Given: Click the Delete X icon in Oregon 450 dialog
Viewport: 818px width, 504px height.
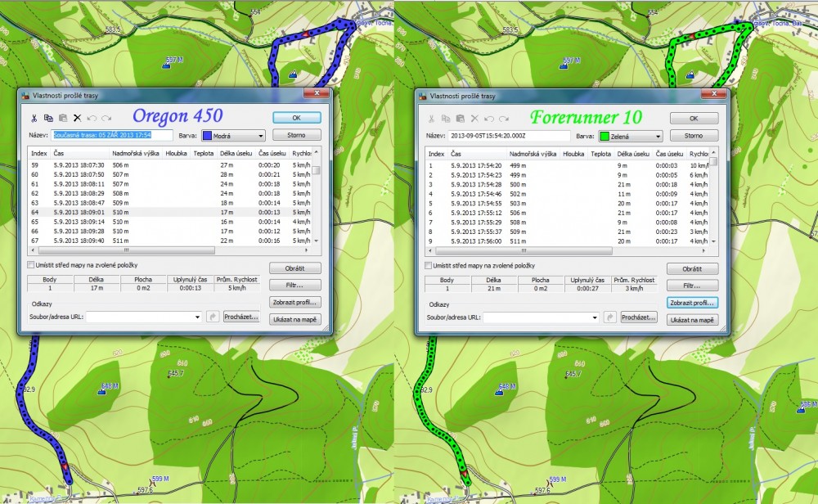Looking at the screenshot, I should tap(78, 118).
